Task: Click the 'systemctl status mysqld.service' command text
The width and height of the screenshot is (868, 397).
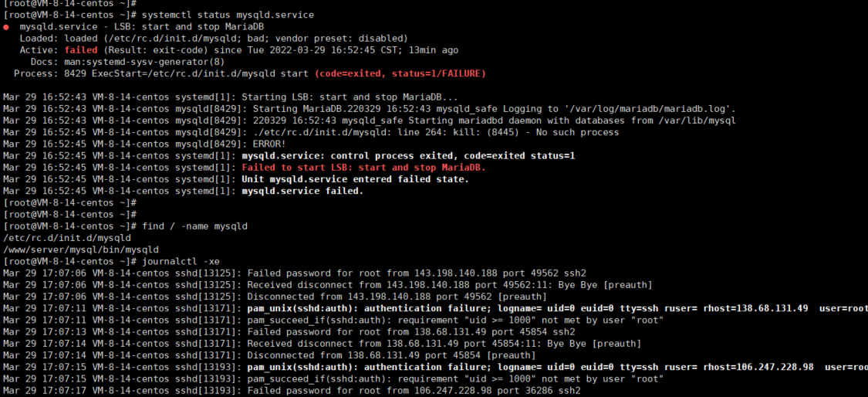Action: pos(228,15)
